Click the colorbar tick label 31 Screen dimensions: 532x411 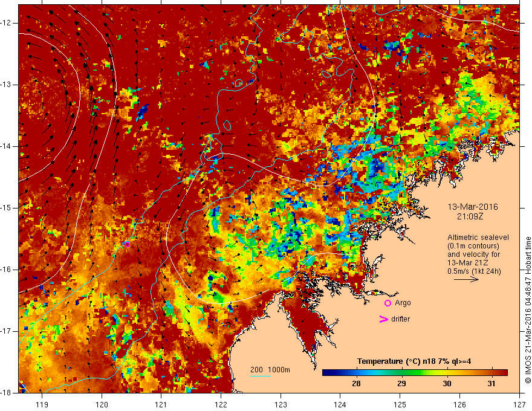491,384
